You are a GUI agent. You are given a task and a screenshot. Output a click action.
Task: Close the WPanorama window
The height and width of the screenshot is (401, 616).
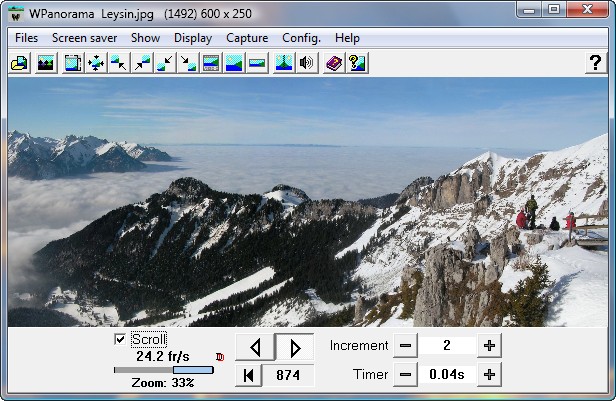coord(587,9)
